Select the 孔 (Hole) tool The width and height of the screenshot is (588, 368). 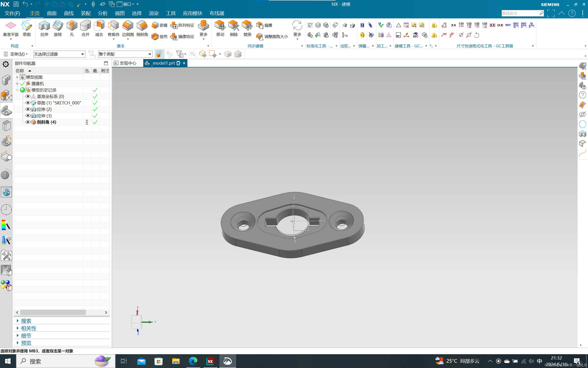tap(72, 29)
